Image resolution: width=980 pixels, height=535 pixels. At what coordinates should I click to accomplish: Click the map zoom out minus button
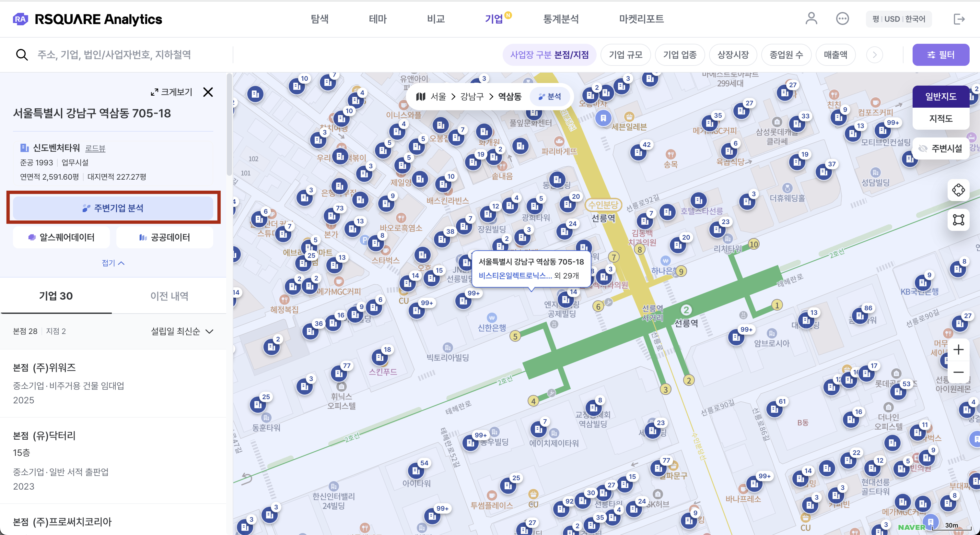pyautogui.click(x=958, y=372)
